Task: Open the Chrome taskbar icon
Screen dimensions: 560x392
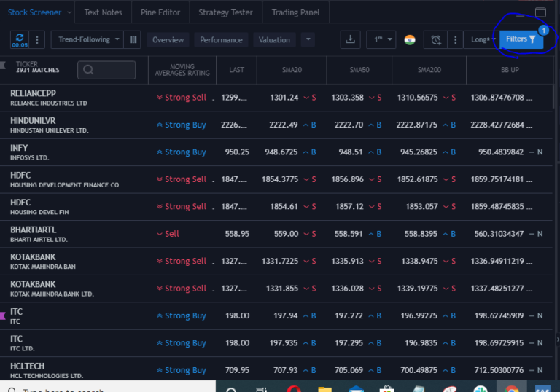Action: point(511,388)
